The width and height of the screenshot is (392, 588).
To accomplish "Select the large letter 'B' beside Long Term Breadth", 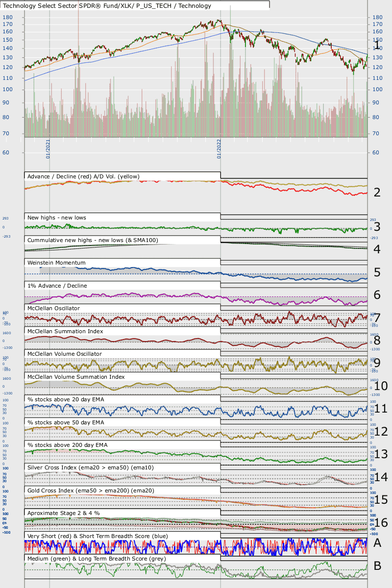I will 377,565.
